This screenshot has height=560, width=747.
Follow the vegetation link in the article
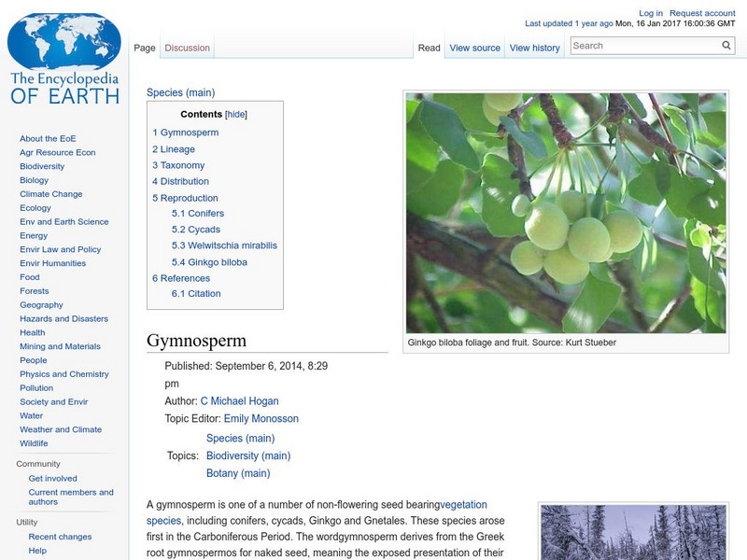(463, 504)
